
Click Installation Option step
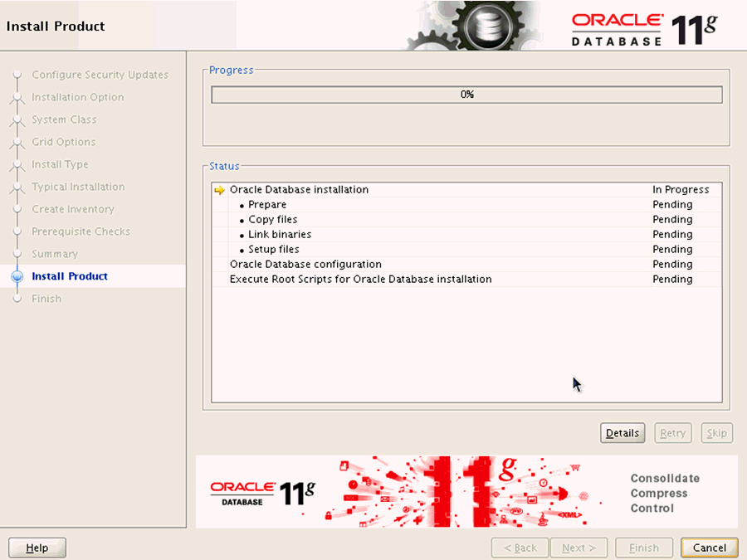[78, 97]
